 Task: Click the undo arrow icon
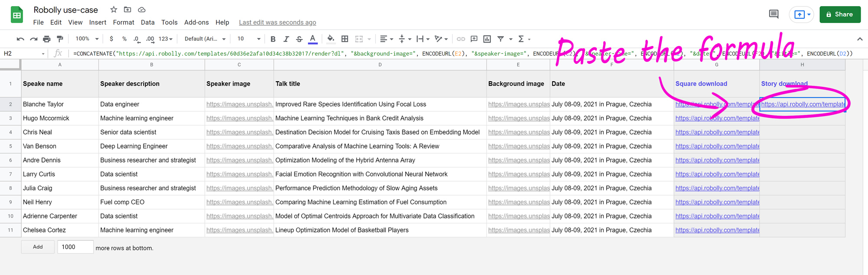[20, 39]
